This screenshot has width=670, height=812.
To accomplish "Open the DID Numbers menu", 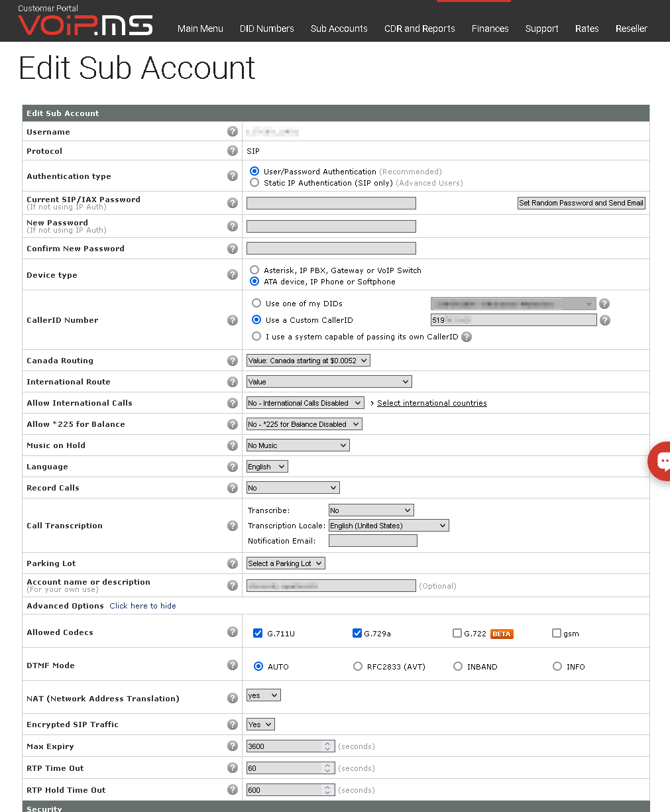I will 267,29.
